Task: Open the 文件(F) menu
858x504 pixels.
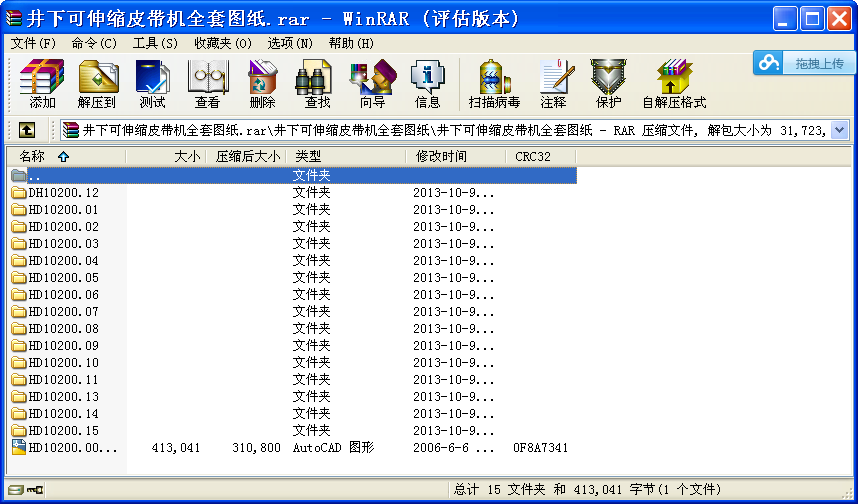Action: [x=33, y=43]
